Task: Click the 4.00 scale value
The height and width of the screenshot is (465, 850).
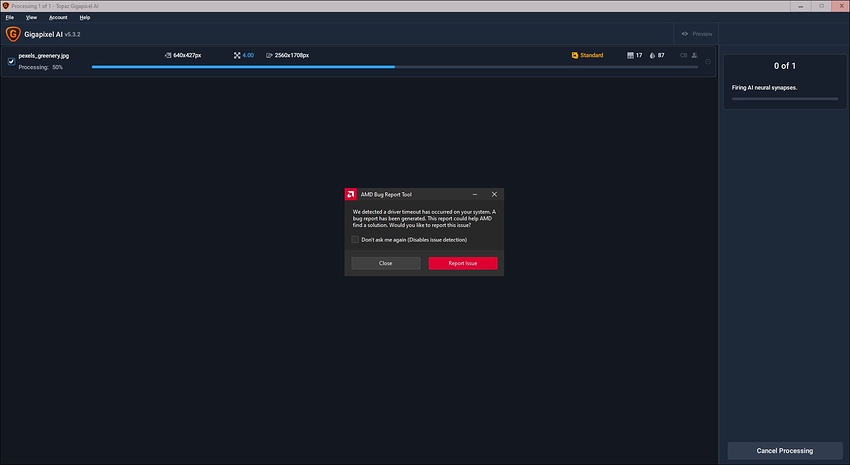Action: click(248, 55)
